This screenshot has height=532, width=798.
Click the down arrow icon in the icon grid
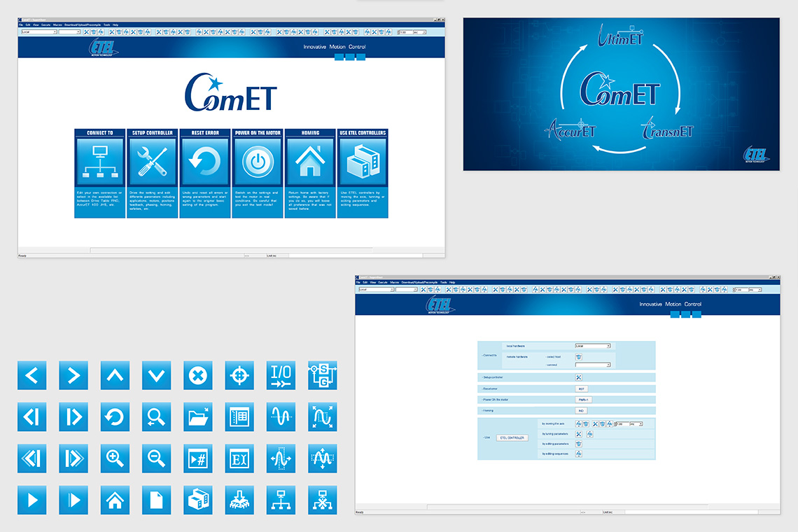click(x=156, y=375)
